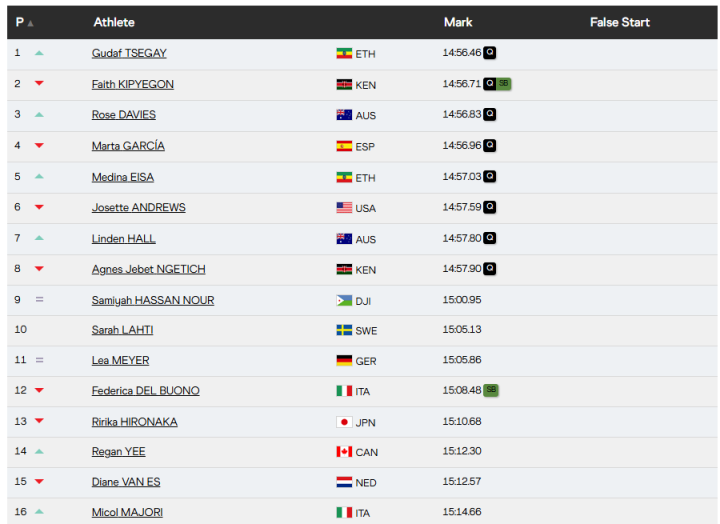Viewport: 720px width, 524px height.
Task: Open Josette ANDREWS athlete link
Action: (x=138, y=207)
